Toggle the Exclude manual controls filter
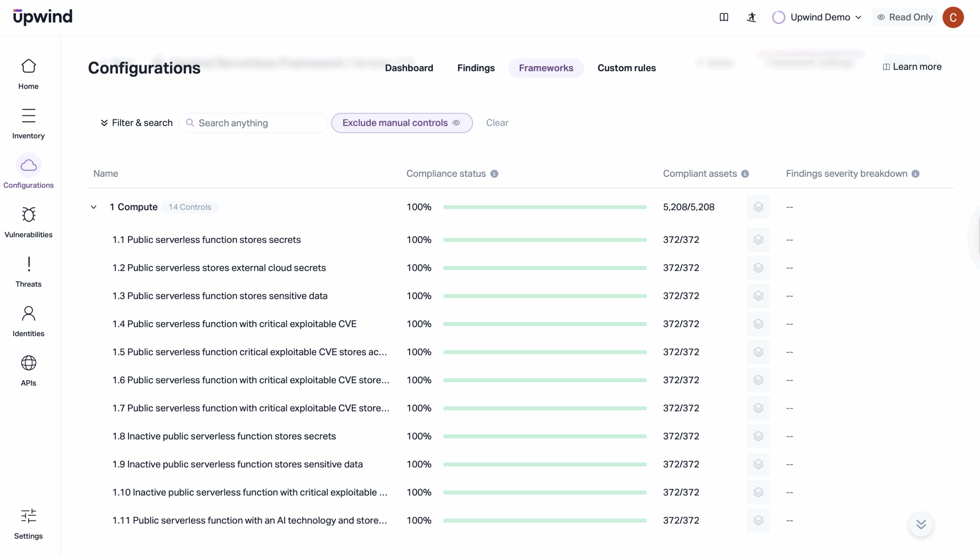 [402, 123]
